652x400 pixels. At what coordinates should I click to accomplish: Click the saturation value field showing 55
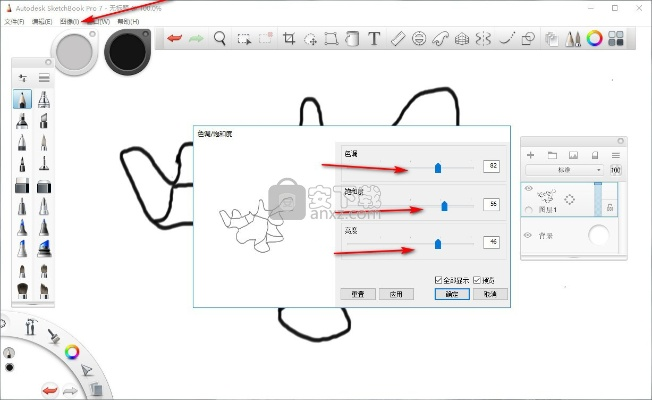click(491, 204)
